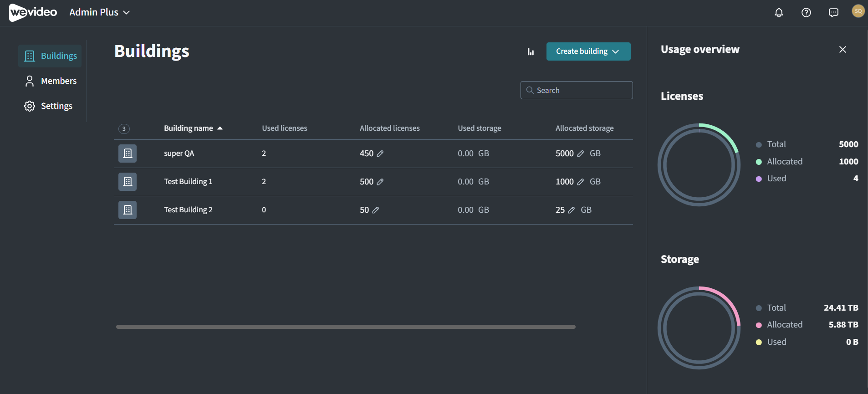
Task: Click the Test Building 1 building icon
Action: click(128, 182)
